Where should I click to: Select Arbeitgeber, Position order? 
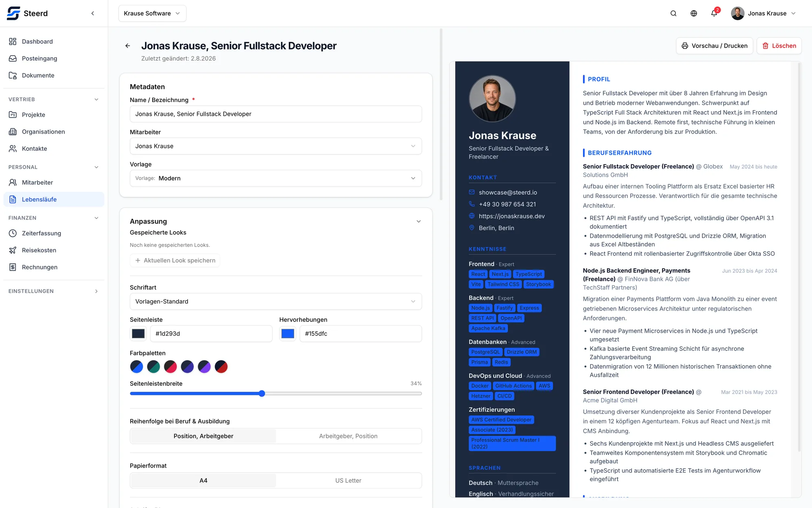348,436
